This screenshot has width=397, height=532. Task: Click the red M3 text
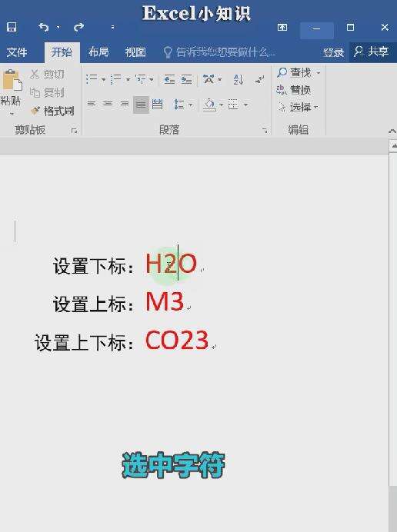coord(165,301)
